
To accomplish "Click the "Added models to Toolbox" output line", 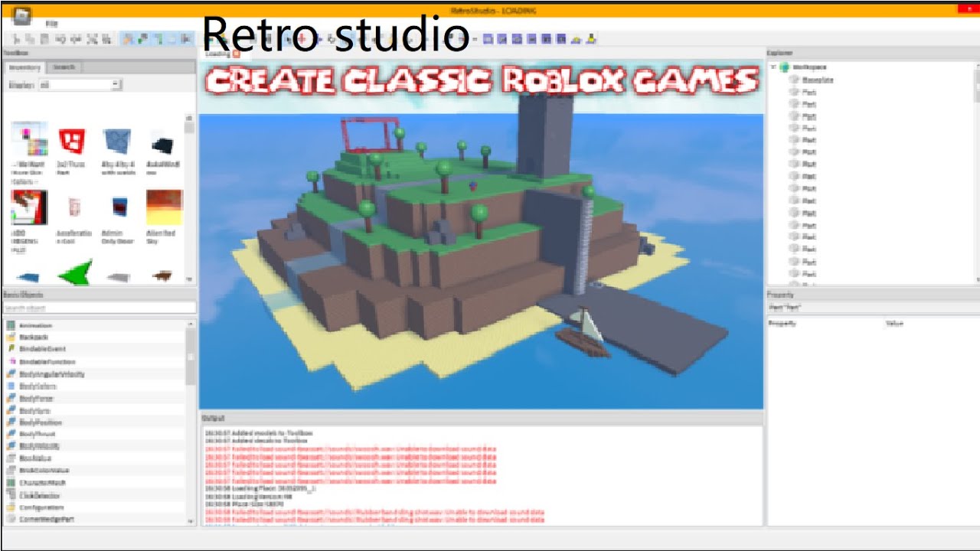I will (x=259, y=433).
